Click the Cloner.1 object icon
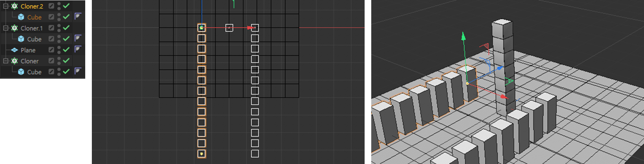This screenshot has width=644, height=164. tap(14, 28)
